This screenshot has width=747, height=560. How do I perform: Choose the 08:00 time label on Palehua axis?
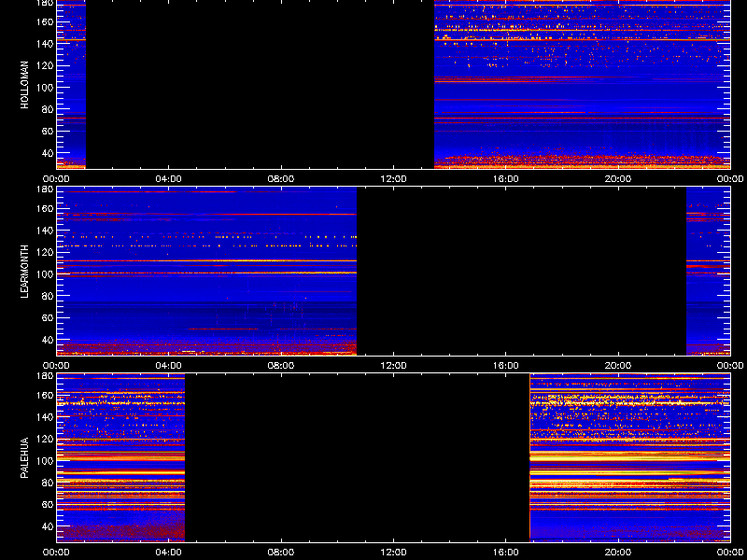coord(281,553)
